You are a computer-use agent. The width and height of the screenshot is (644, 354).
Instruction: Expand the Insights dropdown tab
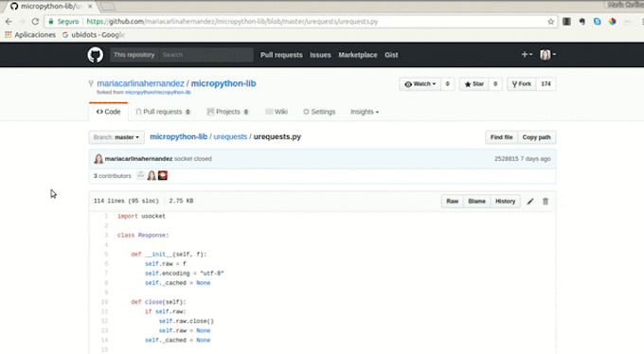coord(365,112)
